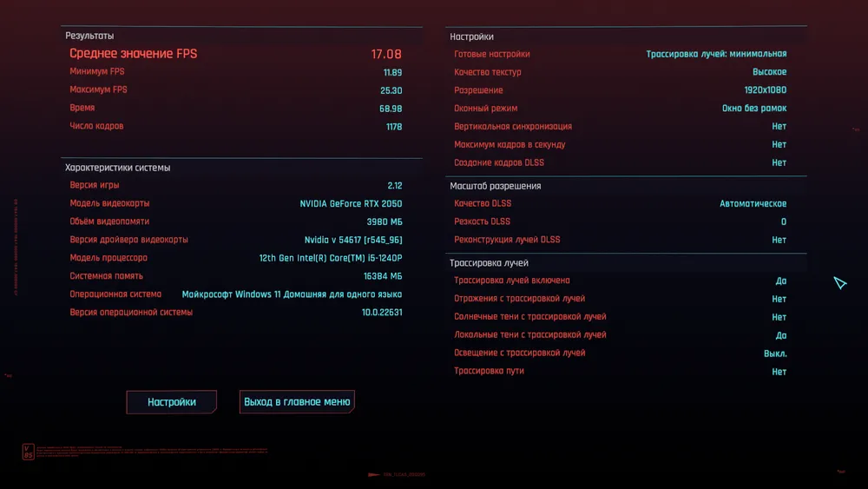Click Освещение с трассировкой лучей value Выкл.

tap(775, 354)
